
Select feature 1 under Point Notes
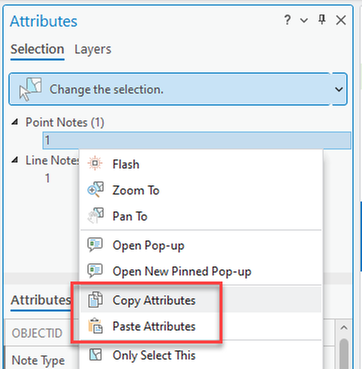(197, 140)
